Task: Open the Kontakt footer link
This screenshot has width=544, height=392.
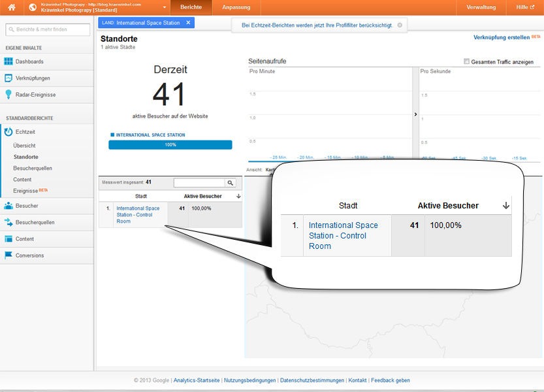Action: click(x=357, y=380)
